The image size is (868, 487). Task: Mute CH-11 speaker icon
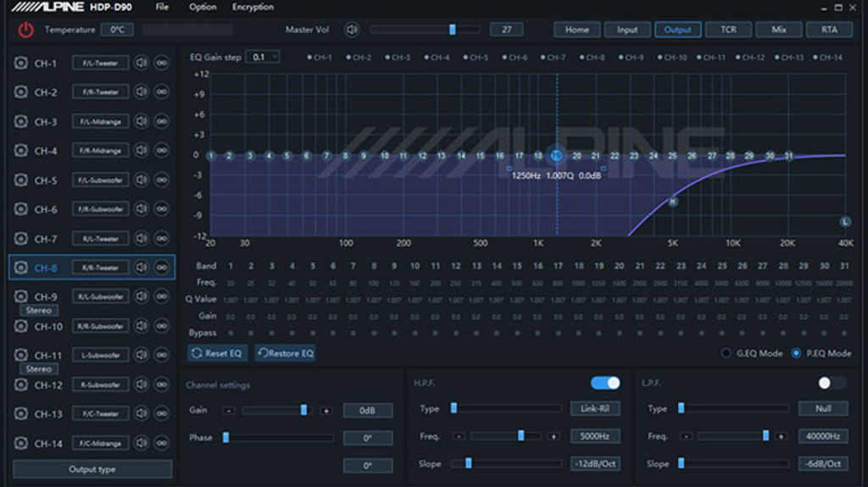click(142, 355)
